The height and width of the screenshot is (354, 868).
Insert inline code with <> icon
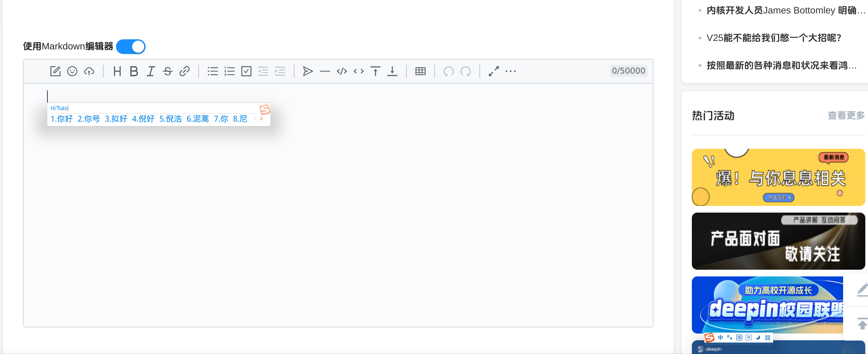tap(358, 71)
